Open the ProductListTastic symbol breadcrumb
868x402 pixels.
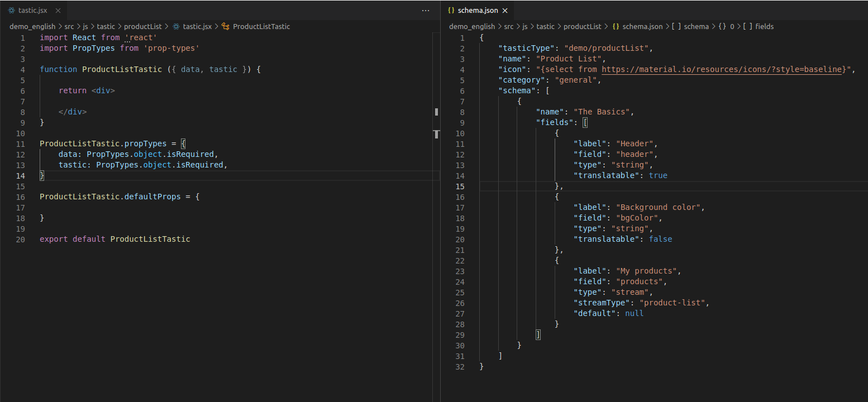261,26
